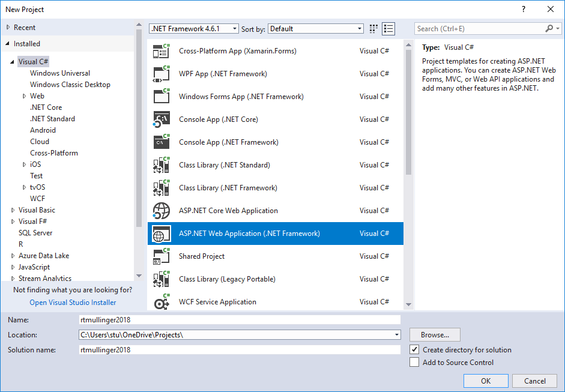Click the Console App (.NET Core) icon
565x392 pixels.
pyautogui.click(x=161, y=119)
